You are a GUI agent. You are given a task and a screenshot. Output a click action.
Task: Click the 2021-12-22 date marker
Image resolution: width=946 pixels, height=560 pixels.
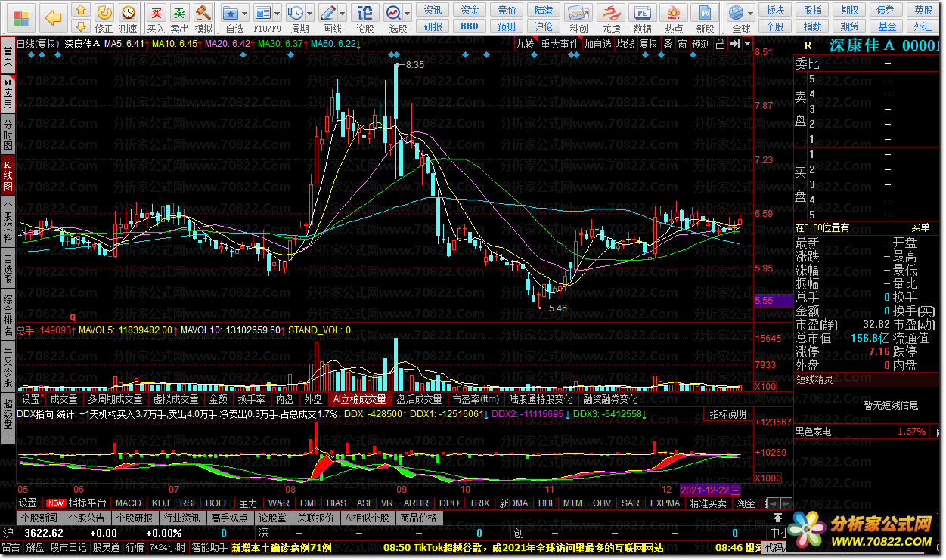coord(711,490)
